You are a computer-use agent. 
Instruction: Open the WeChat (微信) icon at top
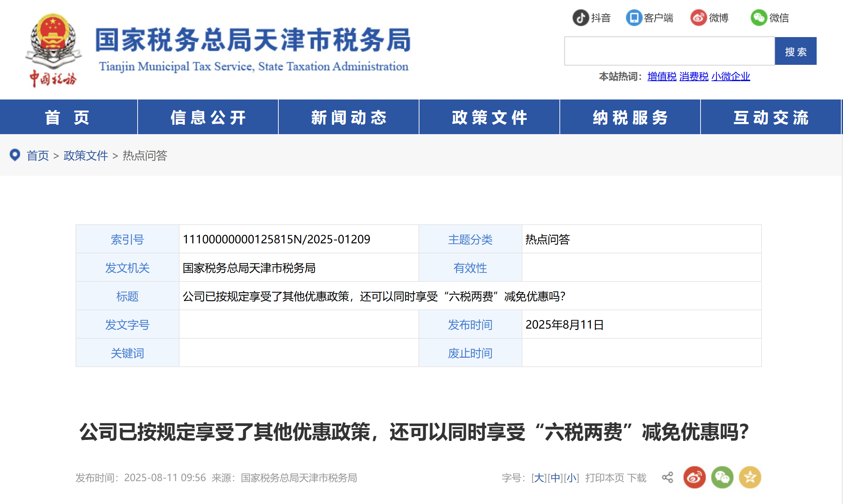point(759,18)
